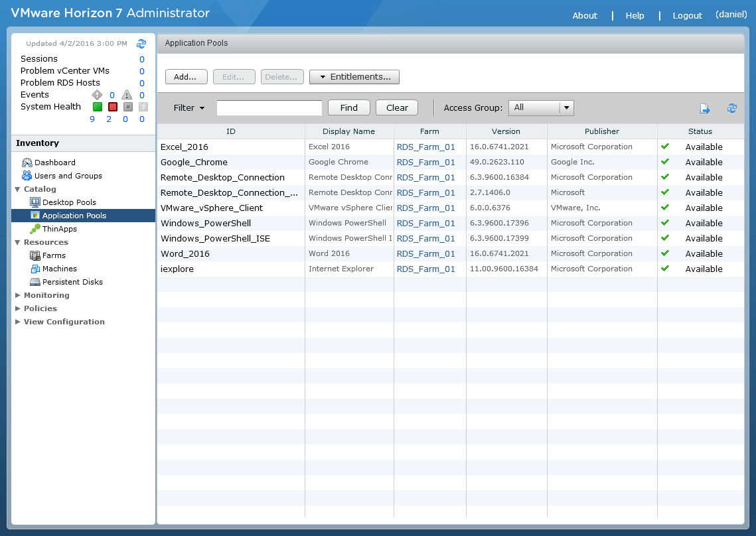Open the Problem RDS Hosts count
756x536 pixels.
coord(142,84)
